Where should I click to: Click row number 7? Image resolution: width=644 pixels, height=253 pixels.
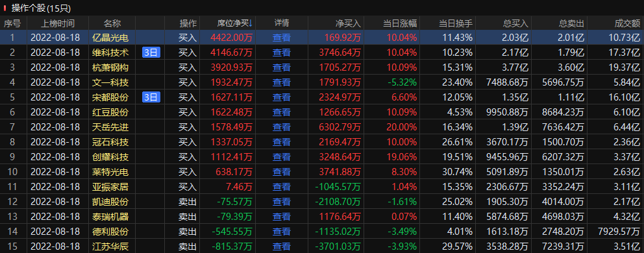[12, 127]
